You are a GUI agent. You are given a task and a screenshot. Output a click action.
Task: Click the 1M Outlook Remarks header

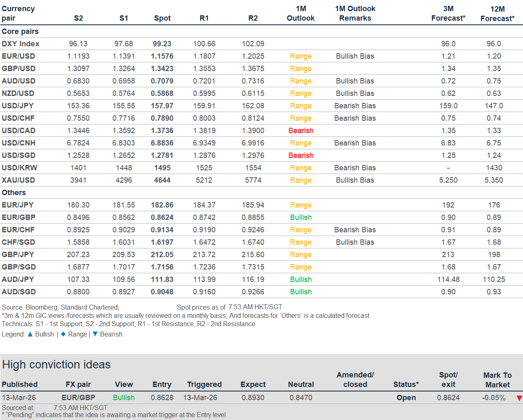click(355, 13)
